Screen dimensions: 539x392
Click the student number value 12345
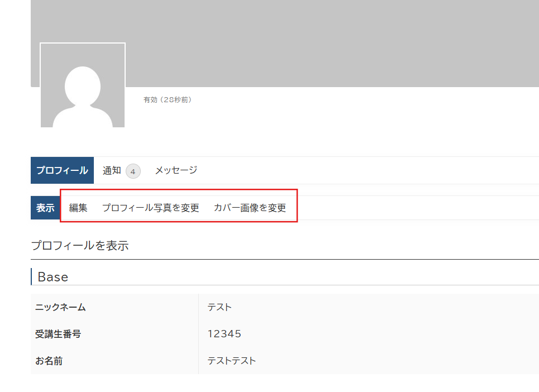(x=225, y=334)
